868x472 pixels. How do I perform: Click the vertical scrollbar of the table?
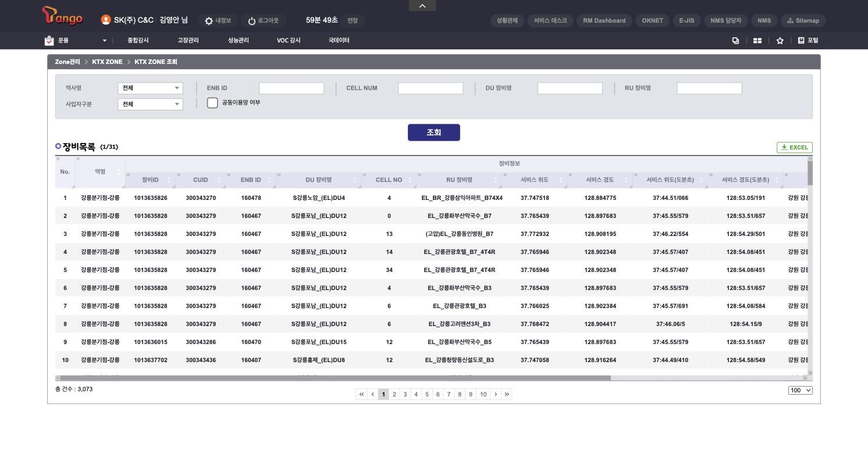[x=810, y=173]
